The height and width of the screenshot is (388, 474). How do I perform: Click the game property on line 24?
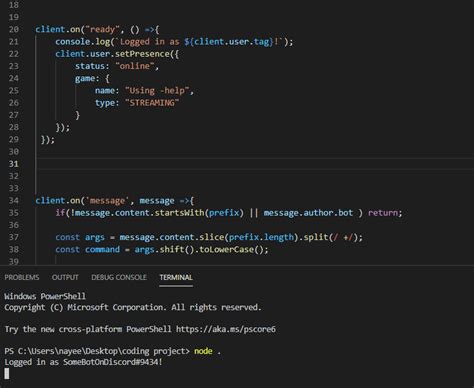(85, 79)
